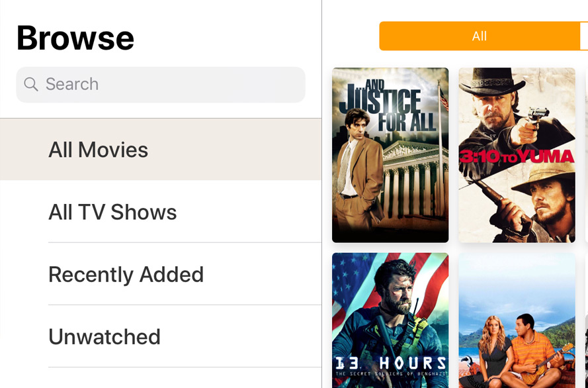The width and height of the screenshot is (588, 388).
Task: Click the divider between sidebar and movie grid
Action: tap(322, 199)
